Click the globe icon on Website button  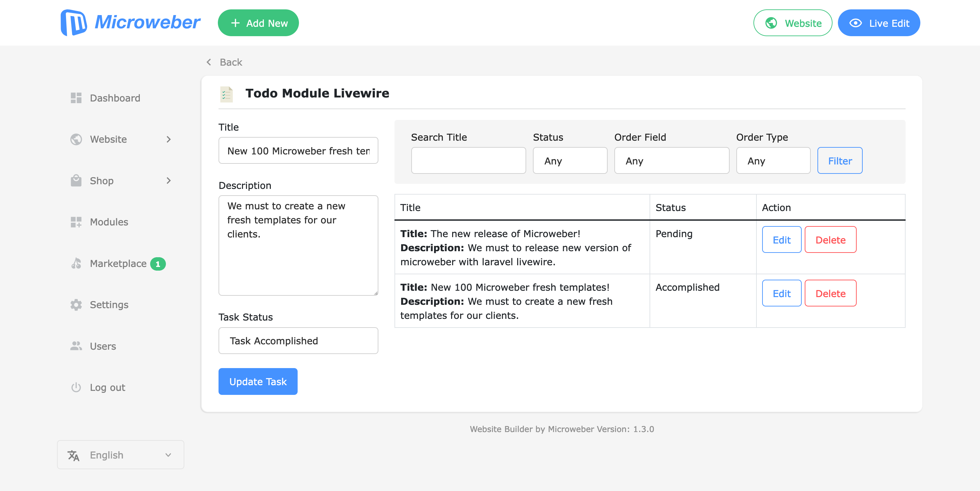coord(771,23)
